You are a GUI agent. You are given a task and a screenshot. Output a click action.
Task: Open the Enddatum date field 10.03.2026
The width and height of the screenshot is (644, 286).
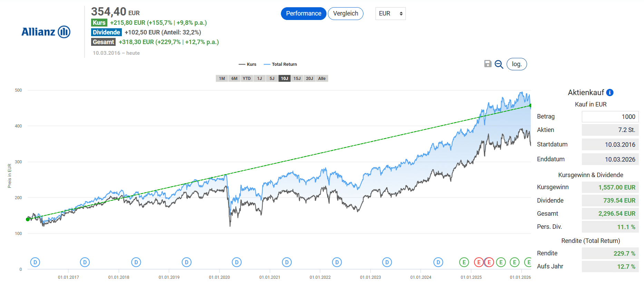click(610, 159)
